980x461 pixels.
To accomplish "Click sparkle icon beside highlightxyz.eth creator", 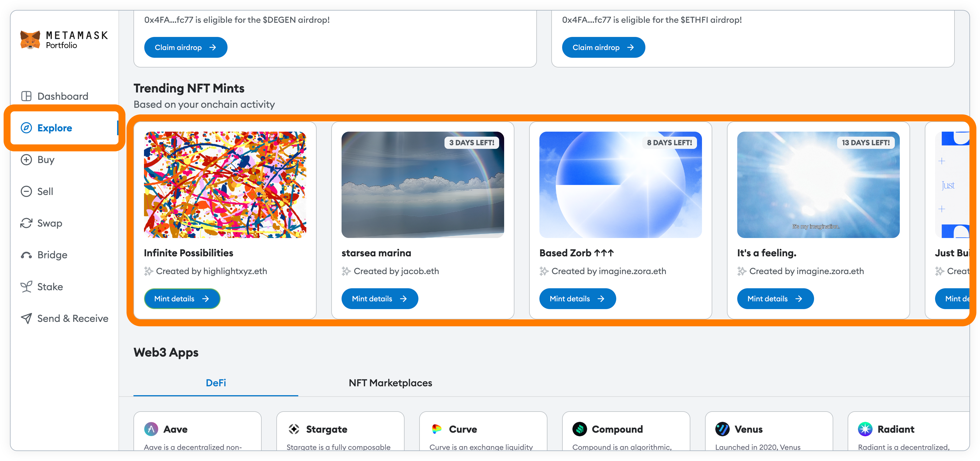I will (148, 271).
